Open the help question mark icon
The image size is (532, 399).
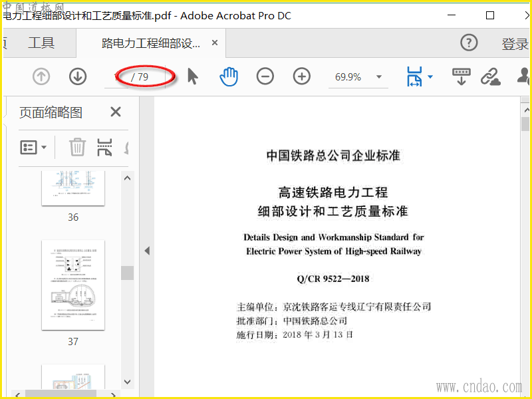click(x=469, y=43)
